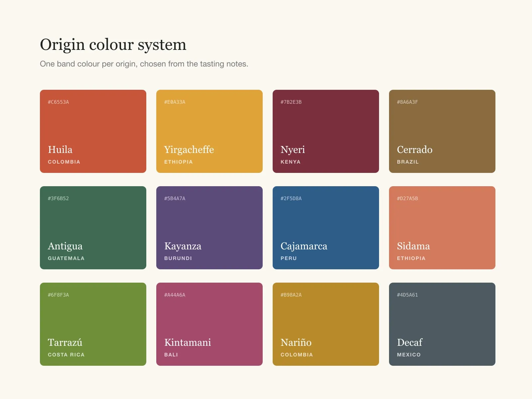
Task: Click the hex code #E0A33A
Action: click(175, 102)
